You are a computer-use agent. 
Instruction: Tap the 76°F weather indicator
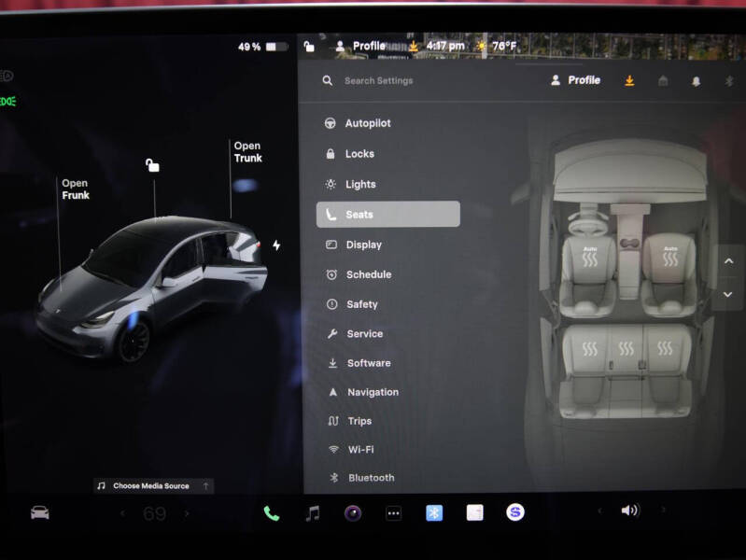point(497,46)
